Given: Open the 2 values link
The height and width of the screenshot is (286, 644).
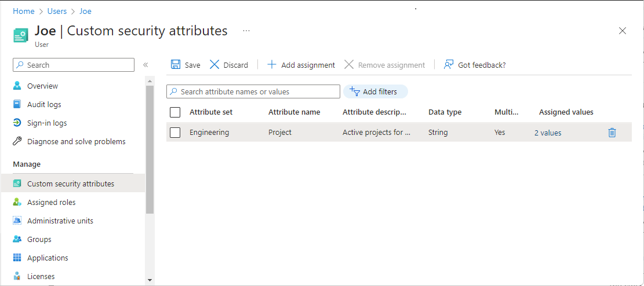Looking at the screenshot, I should coord(548,133).
